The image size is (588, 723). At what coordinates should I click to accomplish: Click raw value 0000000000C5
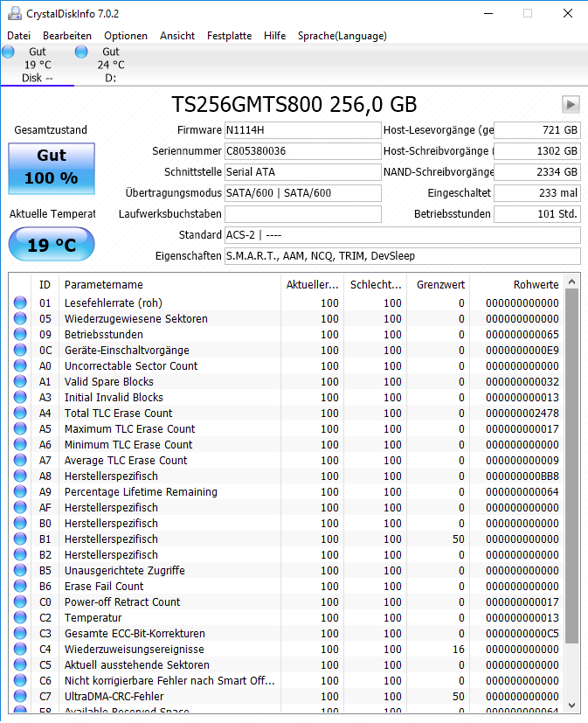pyautogui.click(x=522, y=633)
